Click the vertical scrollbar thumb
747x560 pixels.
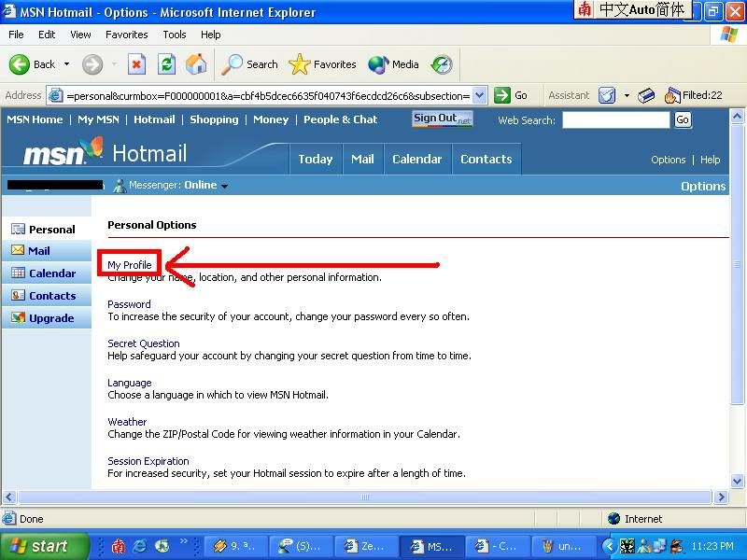(x=737, y=264)
